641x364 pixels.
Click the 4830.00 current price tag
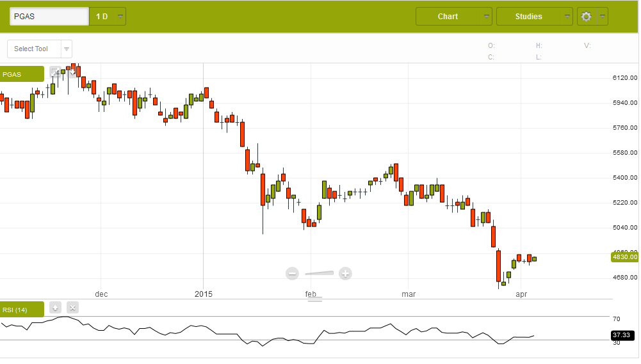pyautogui.click(x=625, y=257)
